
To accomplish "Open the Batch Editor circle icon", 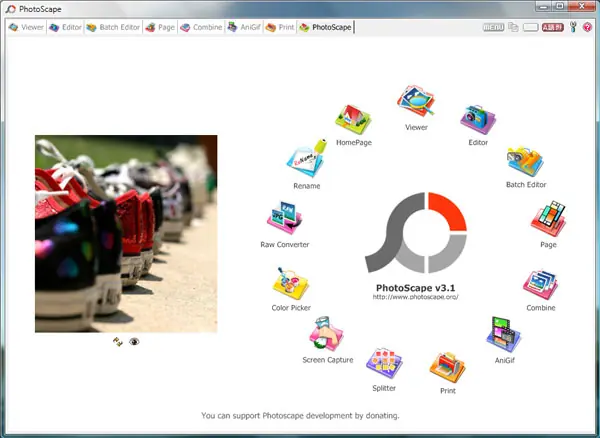I will (525, 161).
